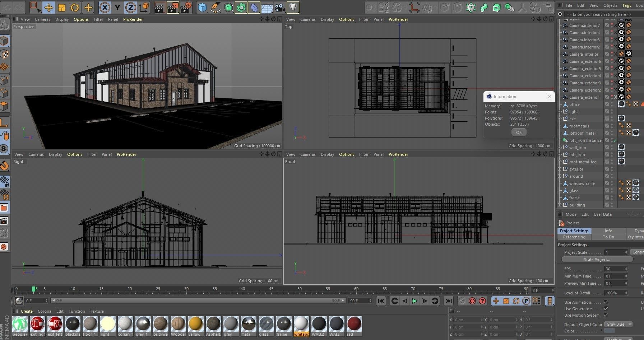Image resolution: width=644 pixels, height=340 pixels.
Task: Switch to Project Settings tab
Action: 574,231
